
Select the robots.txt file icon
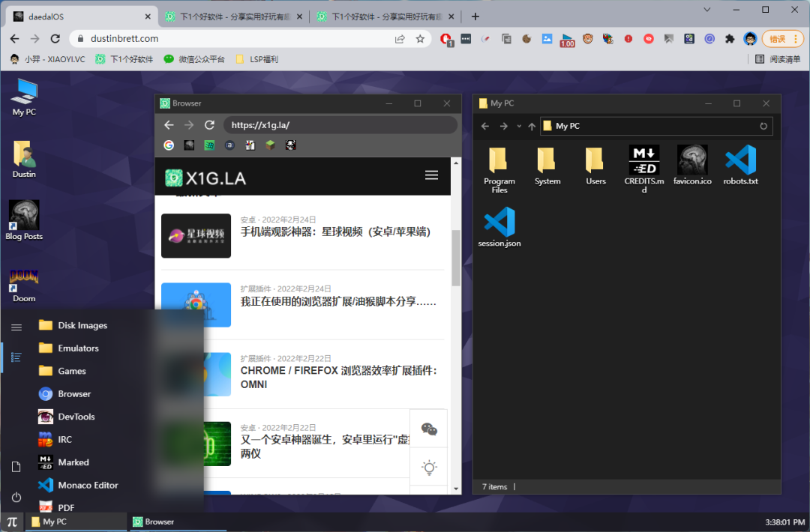tap(740, 165)
